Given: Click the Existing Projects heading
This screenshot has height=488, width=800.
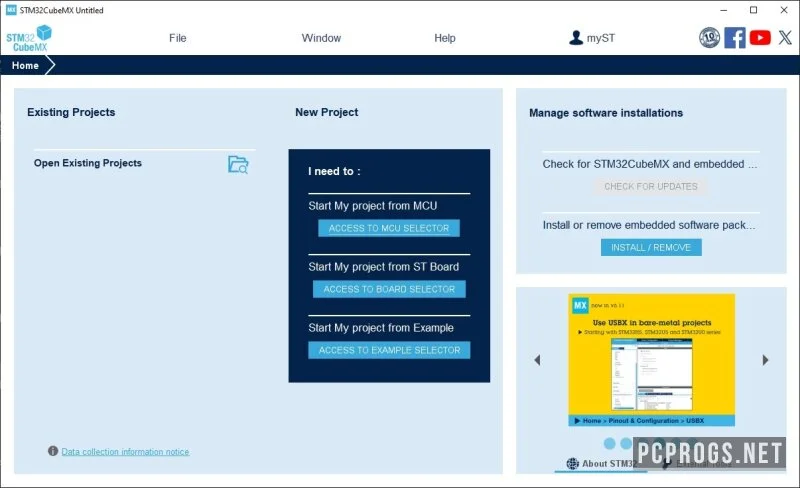Looking at the screenshot, I should pyautogui.click(x=71, y=112).
